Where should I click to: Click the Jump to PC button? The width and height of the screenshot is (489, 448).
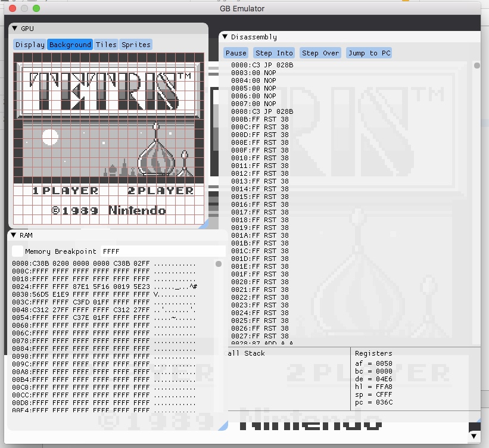coord(369,53)
